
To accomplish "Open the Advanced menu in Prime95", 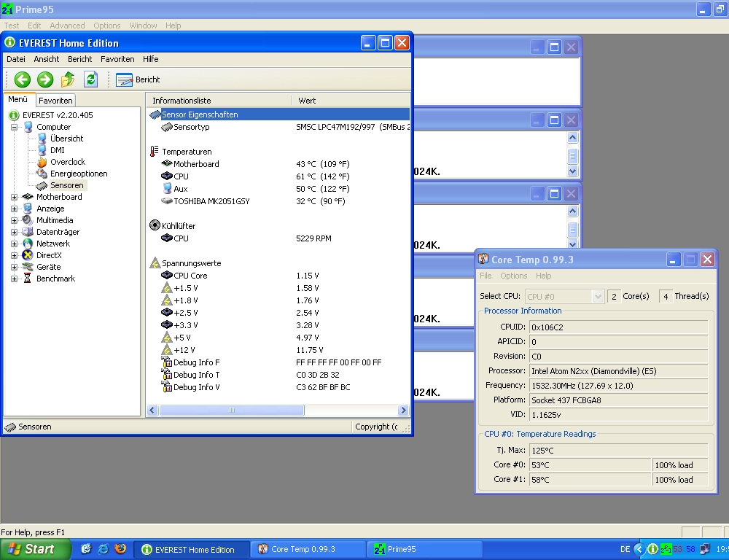I will (x=67, y=26).
